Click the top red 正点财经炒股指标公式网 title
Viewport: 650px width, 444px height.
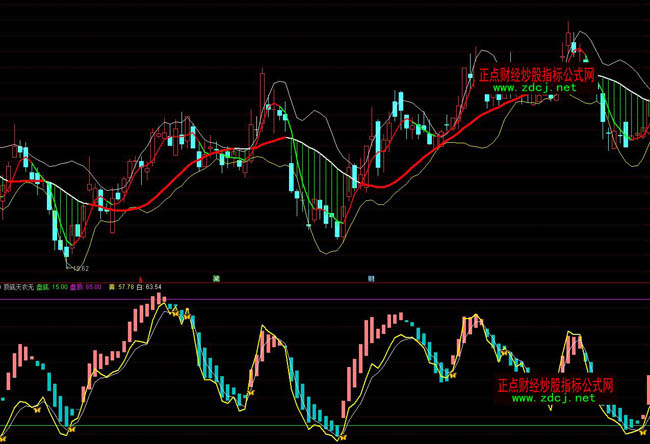coord(537,74)
